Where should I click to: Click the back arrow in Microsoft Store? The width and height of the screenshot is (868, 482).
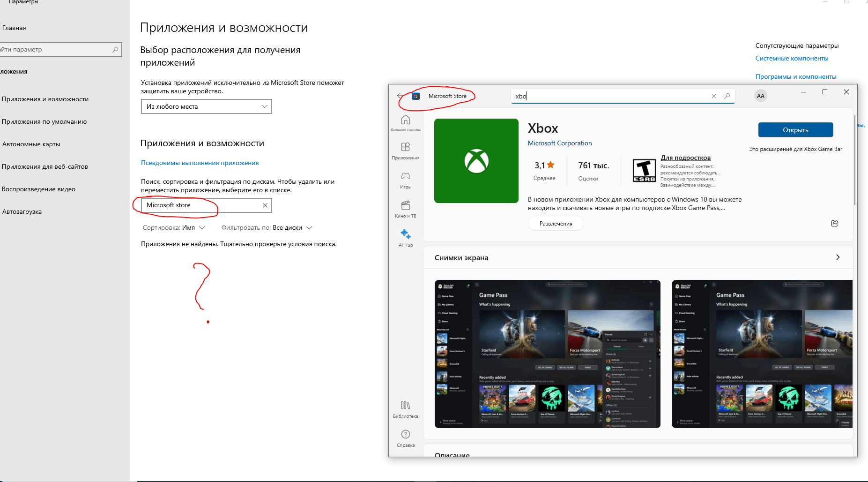point(400,96)
